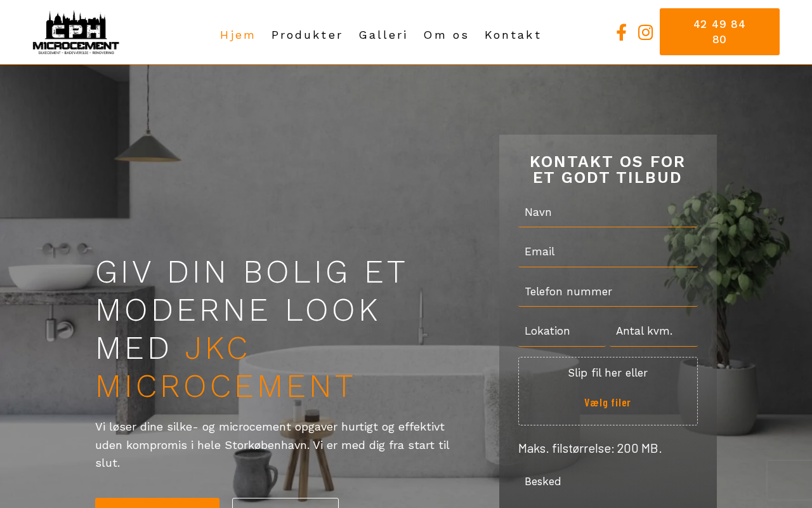Click the Vælg filer upload button

[x=608, y=403]
